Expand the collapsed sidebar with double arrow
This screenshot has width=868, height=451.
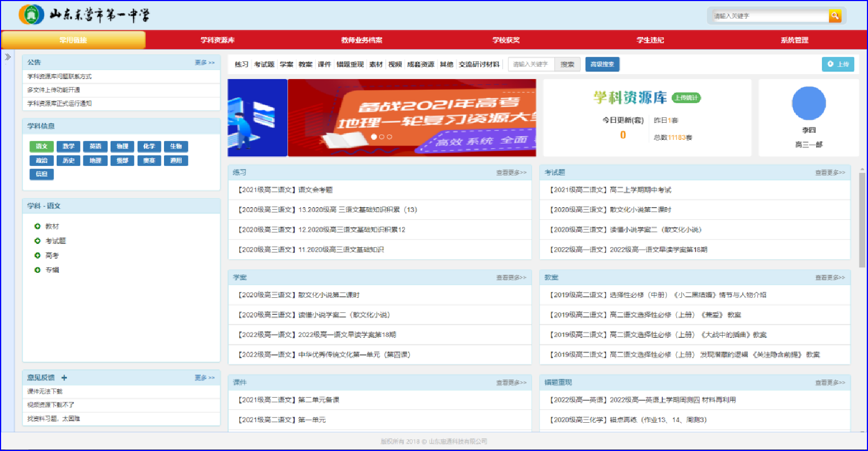(x=8, y=57)
